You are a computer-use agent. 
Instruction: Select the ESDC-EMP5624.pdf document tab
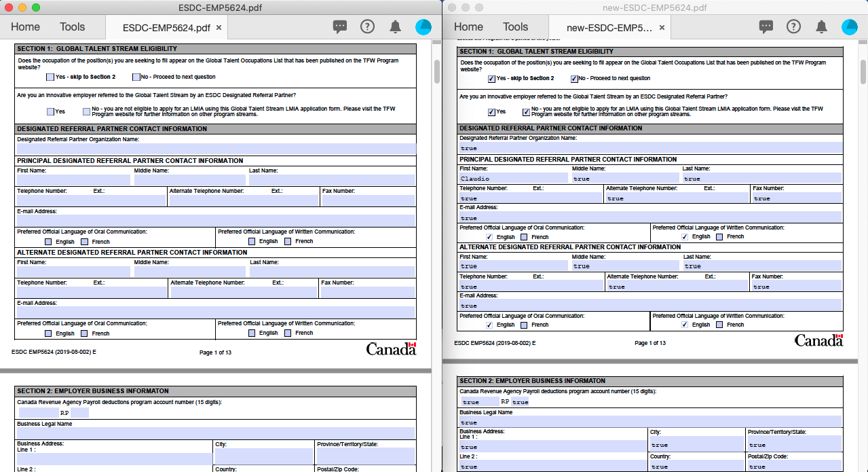[166, 28]
